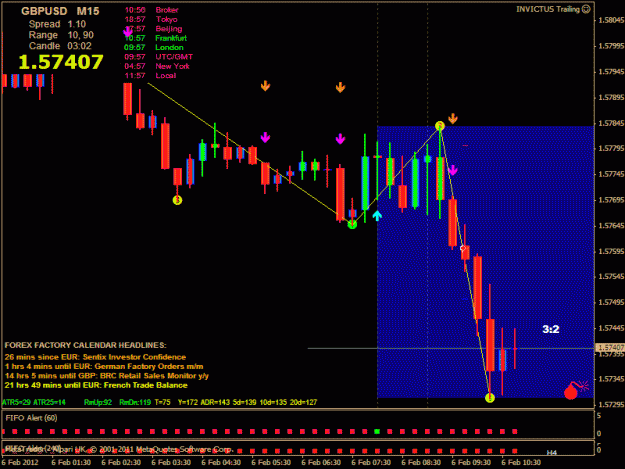The width and height of the screenshot is (625, 469).
Task: Click the Candle 03:02 countdown
Action: click(60, 46)
